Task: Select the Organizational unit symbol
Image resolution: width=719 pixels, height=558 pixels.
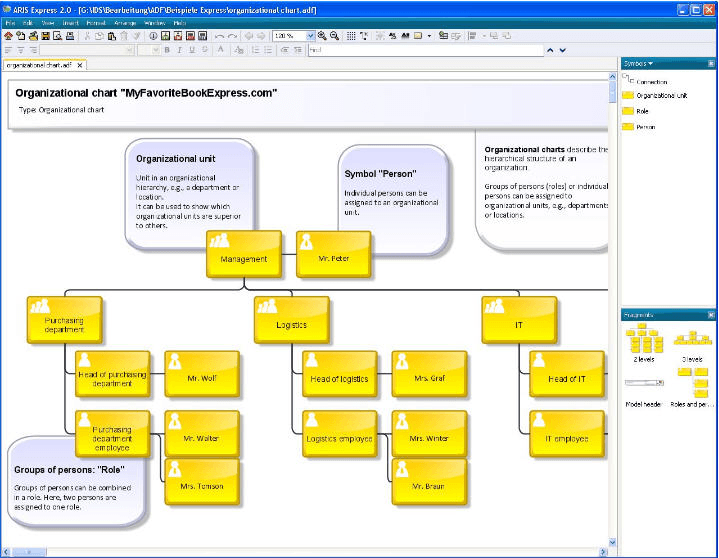Action: point(660,96)
